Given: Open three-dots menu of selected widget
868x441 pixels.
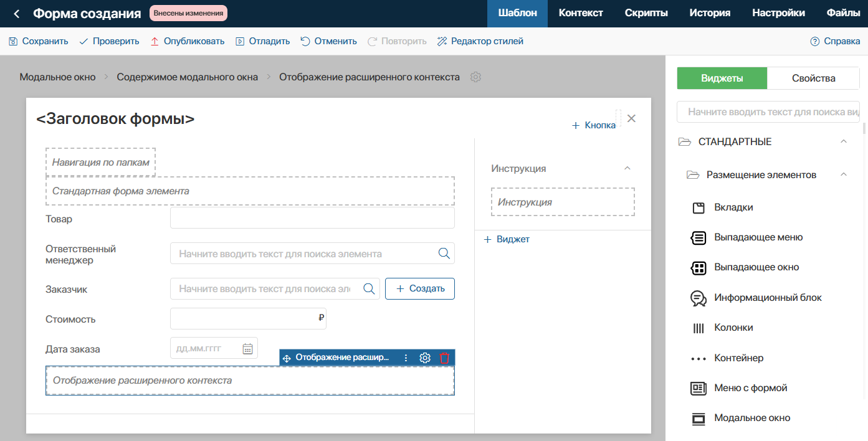Looking at the screenshot, I should click(406, 358).
